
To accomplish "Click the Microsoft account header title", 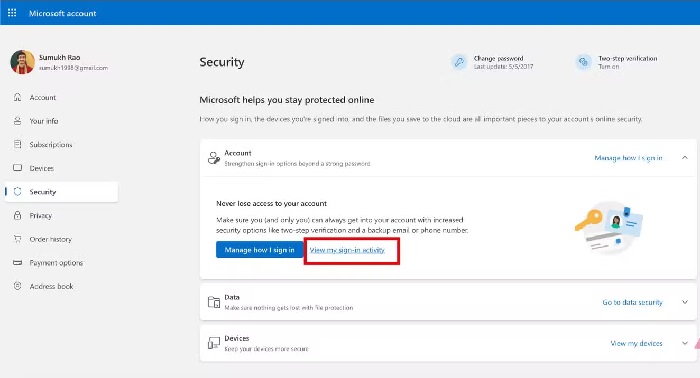I will coord(62,13).
